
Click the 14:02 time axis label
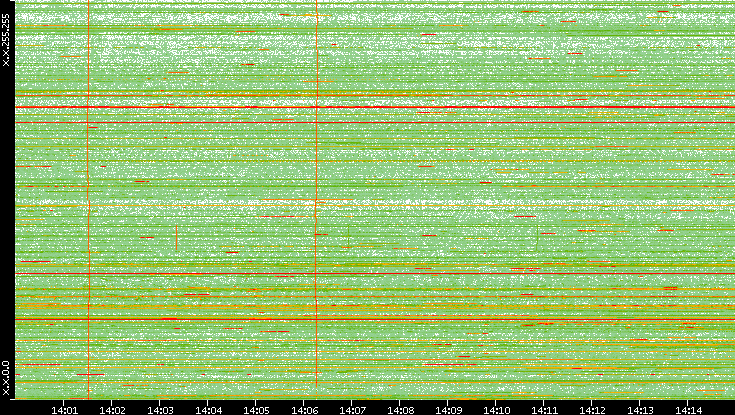112,410
